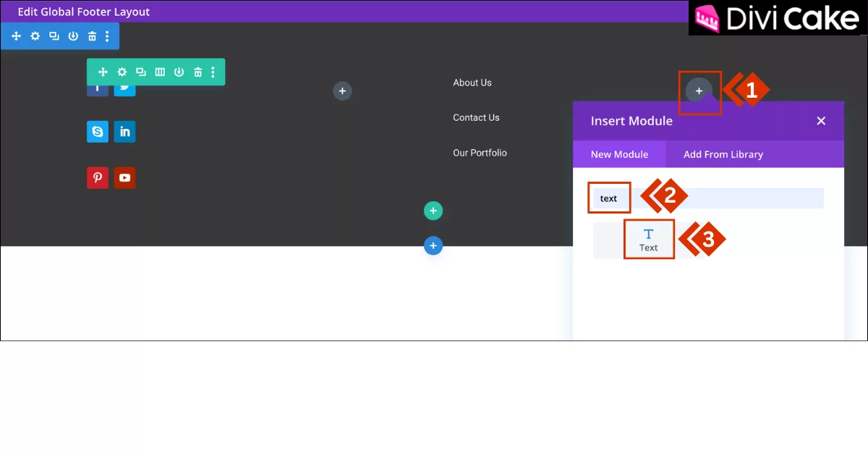Open more options in blue section toolbar
The image size is (868, 456).
(107, 36)
